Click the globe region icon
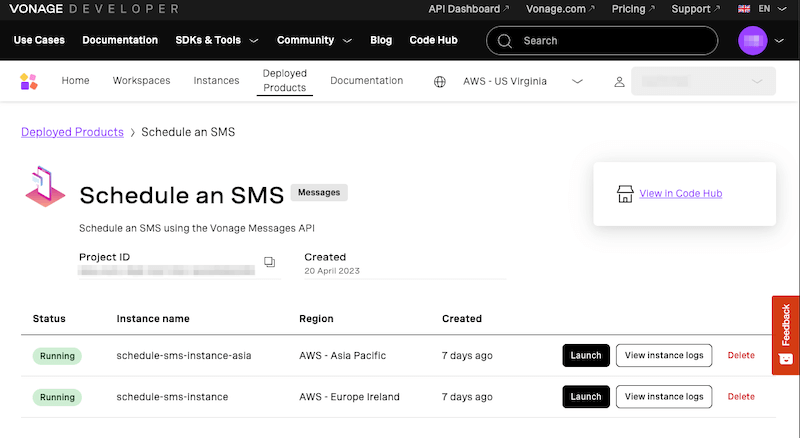Screen dimensions: 800x438 (439, 82)
